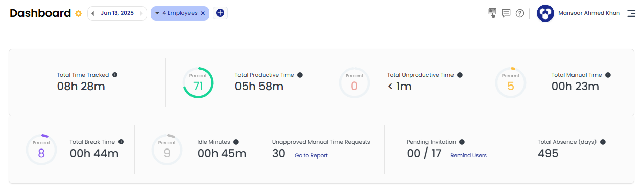Screen dimensions: 644x192
Task: Show info for Total Time Tracked
Action: click(115, 75)
